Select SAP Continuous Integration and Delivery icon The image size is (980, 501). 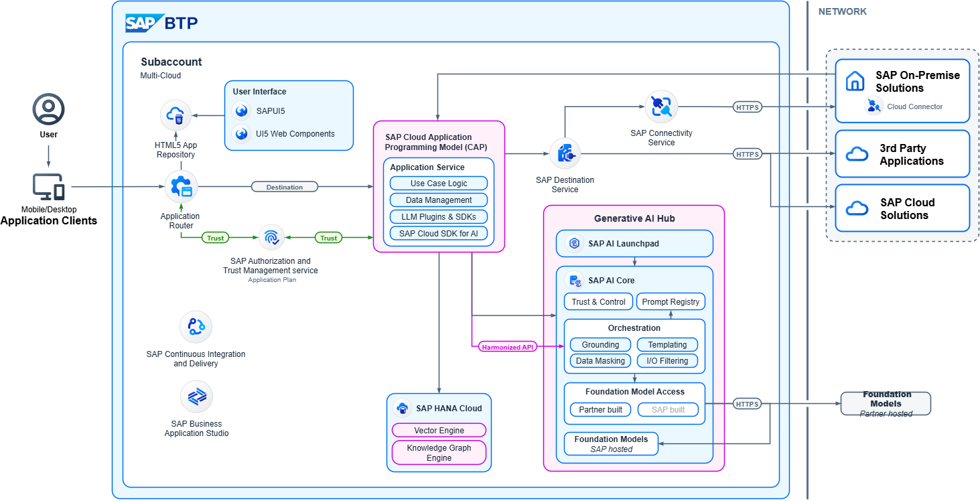[196, 327]
